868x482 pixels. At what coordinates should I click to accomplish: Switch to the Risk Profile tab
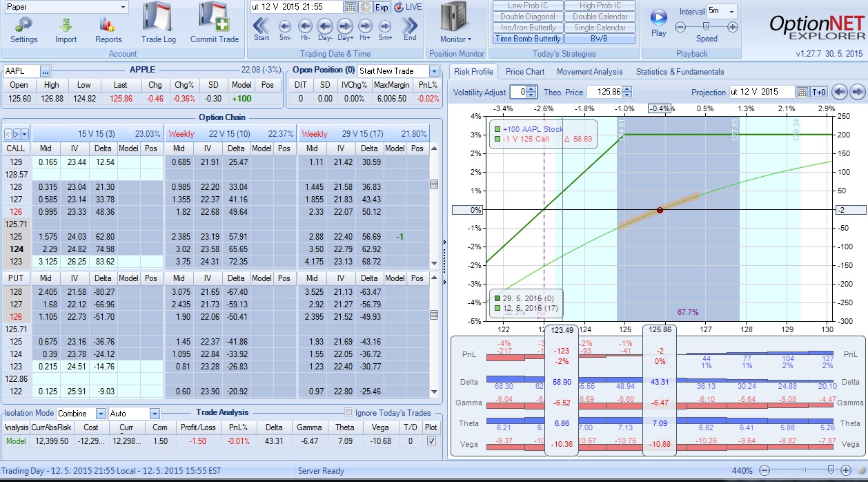tap(473, 72)
